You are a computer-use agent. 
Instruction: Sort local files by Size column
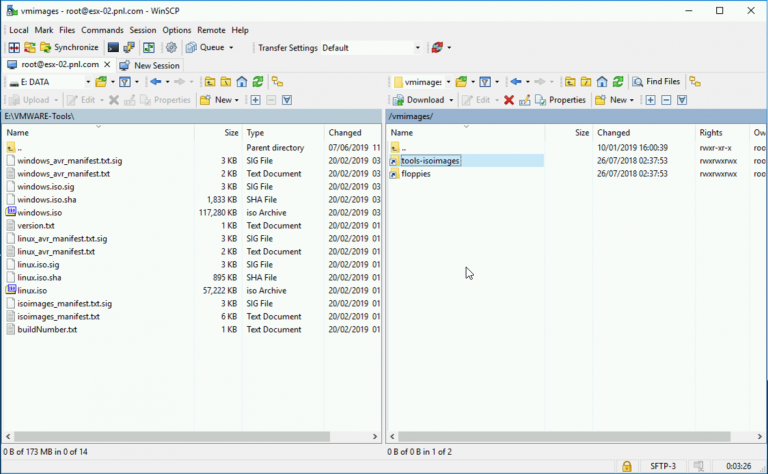pyautogui.click(x=218, y=133)
